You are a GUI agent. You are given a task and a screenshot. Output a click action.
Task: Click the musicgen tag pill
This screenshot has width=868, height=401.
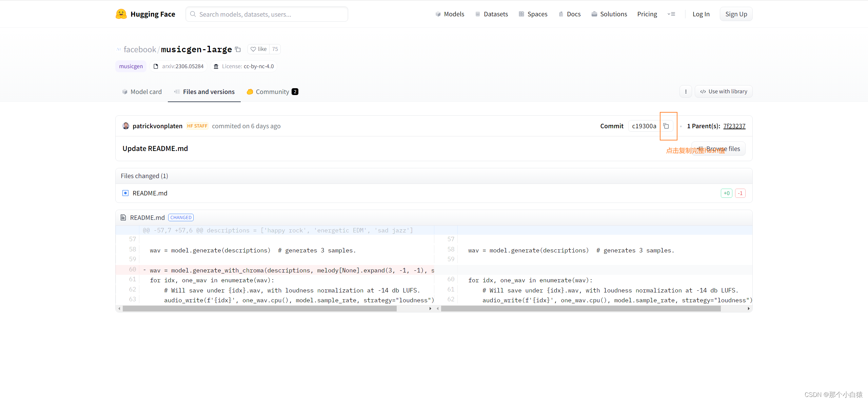pyautogui.click(x=131, y=66)
